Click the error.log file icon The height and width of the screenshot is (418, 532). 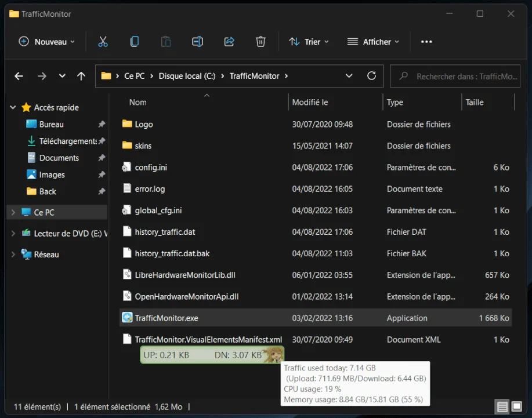pyautogui.click(x=127, y=188)
